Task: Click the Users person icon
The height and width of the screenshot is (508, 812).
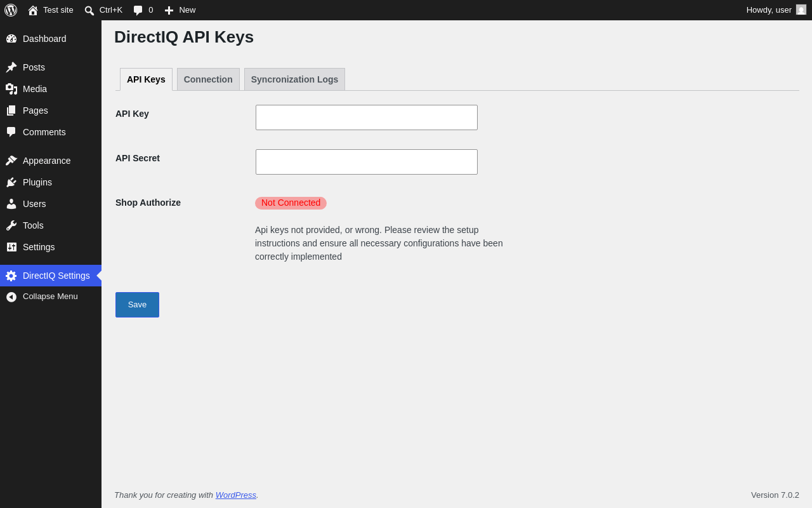Action: tap(11, 204)
